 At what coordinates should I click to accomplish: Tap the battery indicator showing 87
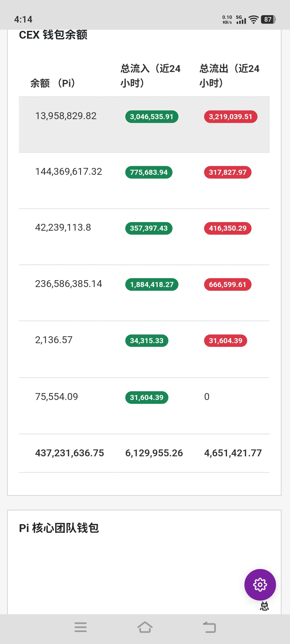tap(268, 20)
